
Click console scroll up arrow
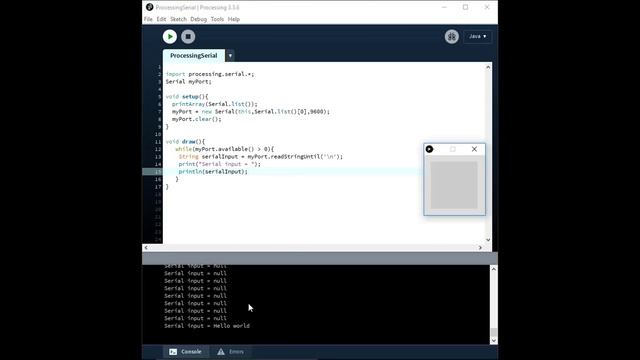tap(494, 269)
